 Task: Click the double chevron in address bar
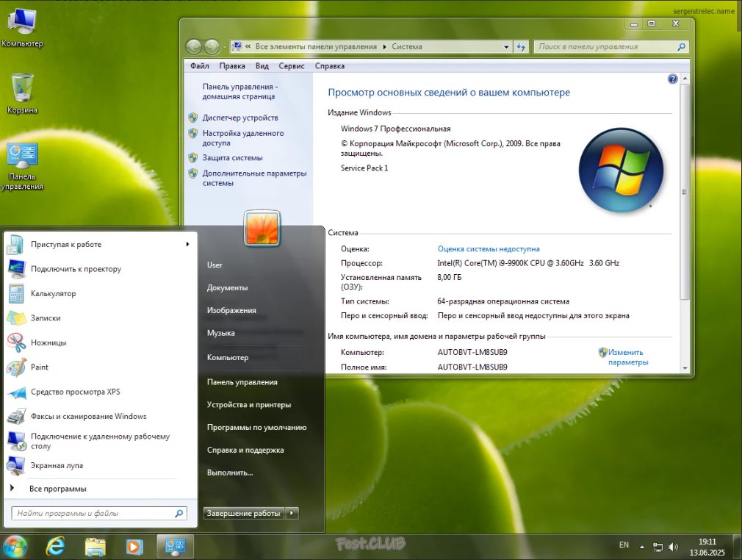(248, 46)
